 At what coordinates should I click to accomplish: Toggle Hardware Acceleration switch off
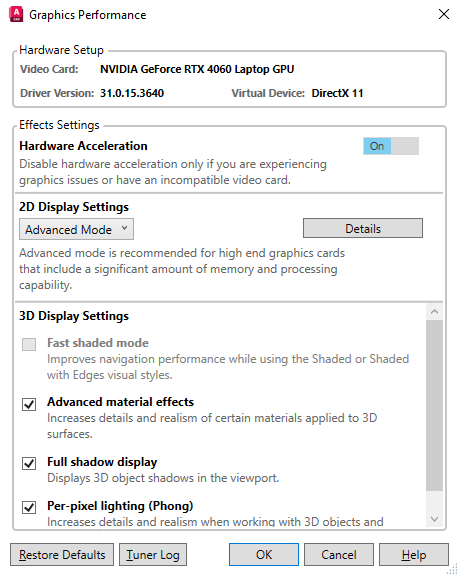click(x=391, y=146)
